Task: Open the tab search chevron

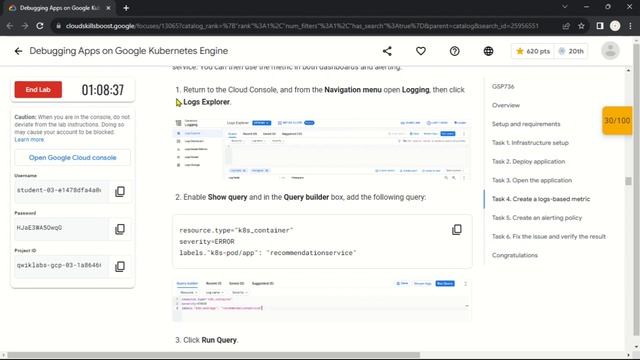Action: [x=564, y=7]
